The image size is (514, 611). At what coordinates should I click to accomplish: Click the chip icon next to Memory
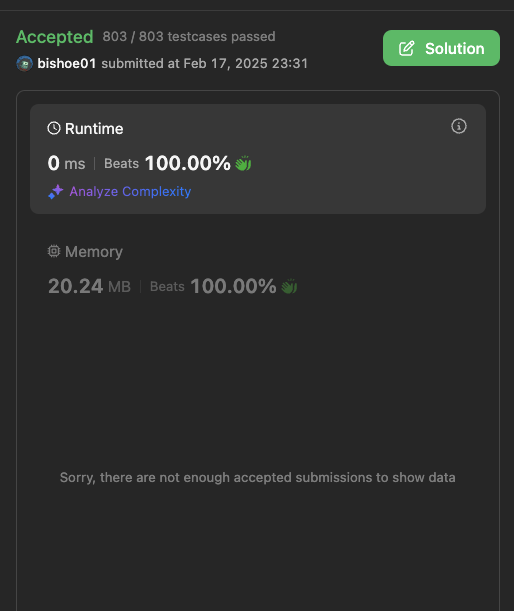[54, 251]
